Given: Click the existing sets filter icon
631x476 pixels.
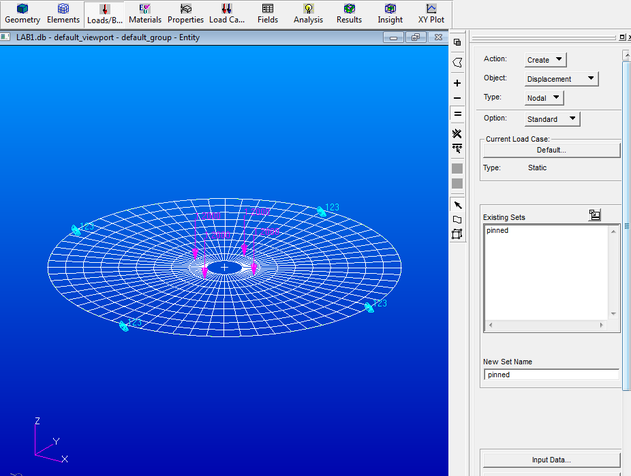Looking at the screenshot, I should coord(595,214).
